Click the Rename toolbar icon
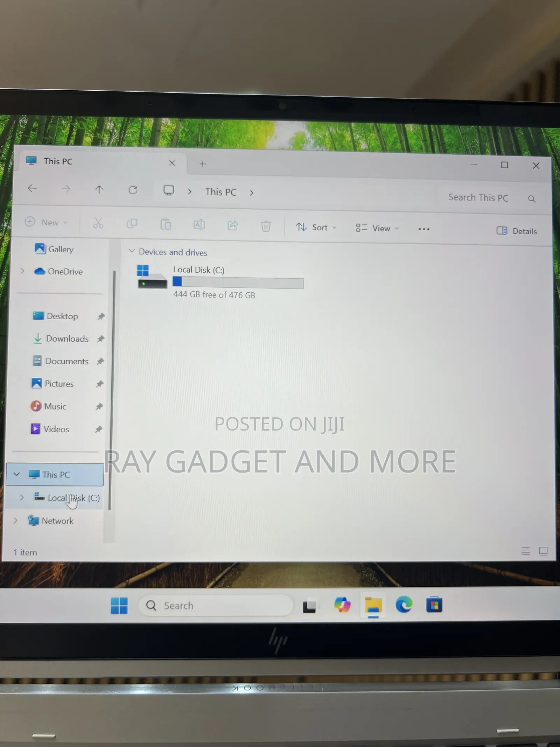This screenshot has height=747, width=560. [199, 225]
